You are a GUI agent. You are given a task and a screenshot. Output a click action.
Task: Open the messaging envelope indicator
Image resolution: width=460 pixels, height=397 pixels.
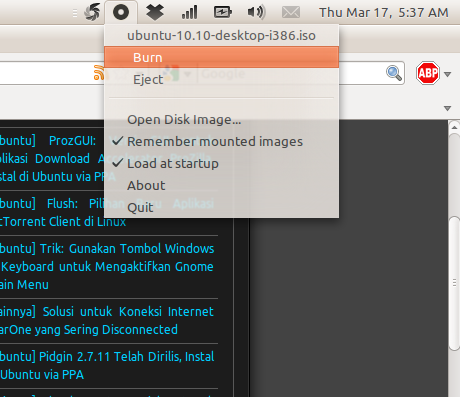pyautogui.click(x=291, y=12)
